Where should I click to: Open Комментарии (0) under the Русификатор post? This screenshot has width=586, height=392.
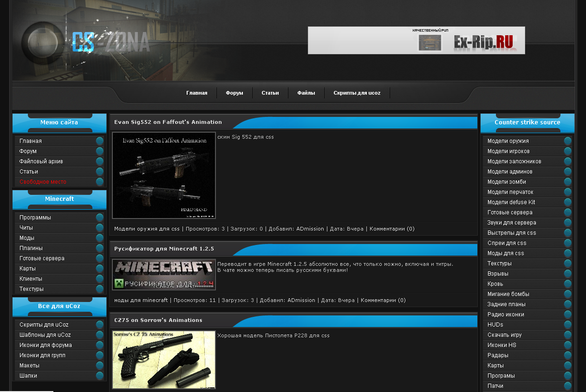pos(383,300)
